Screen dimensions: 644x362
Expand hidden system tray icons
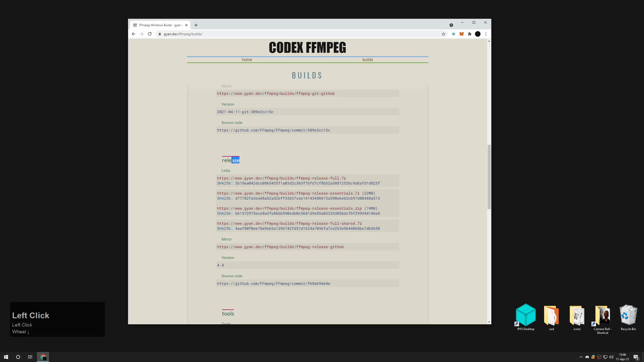pyautogui.click(x=581, y=357)
